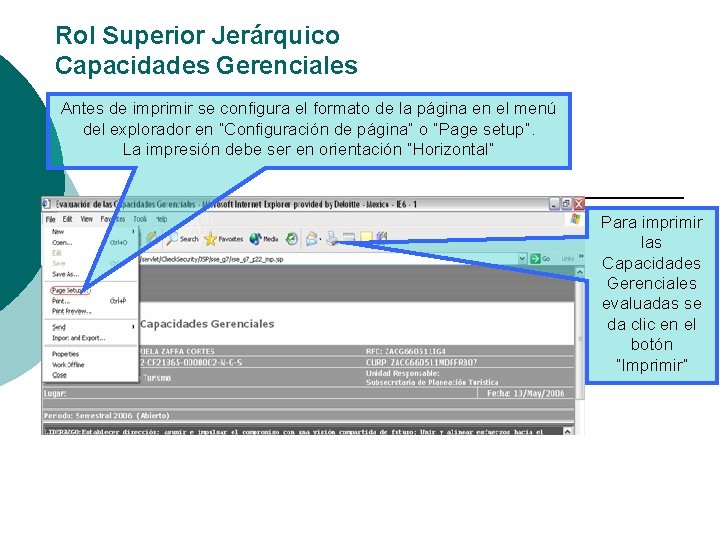Click the 'Unidad Responsable:' label
The height and width of the screenshot is (540, 720).
403,373
